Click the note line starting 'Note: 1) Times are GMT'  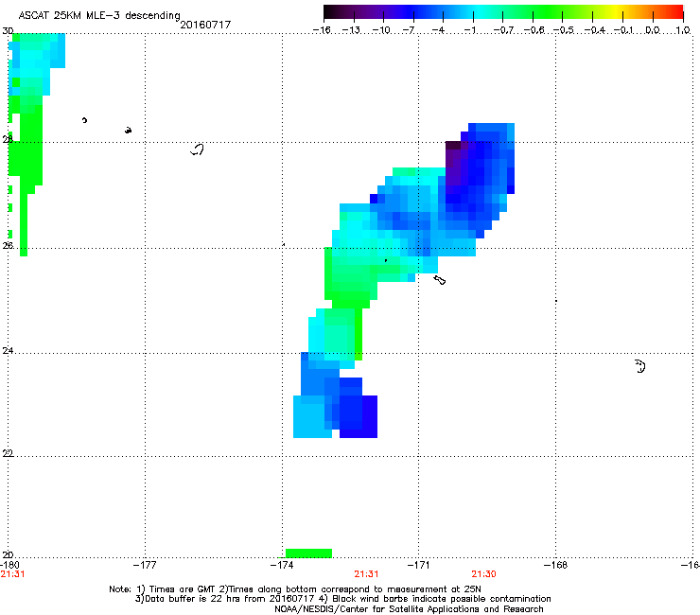click(295, 589)
